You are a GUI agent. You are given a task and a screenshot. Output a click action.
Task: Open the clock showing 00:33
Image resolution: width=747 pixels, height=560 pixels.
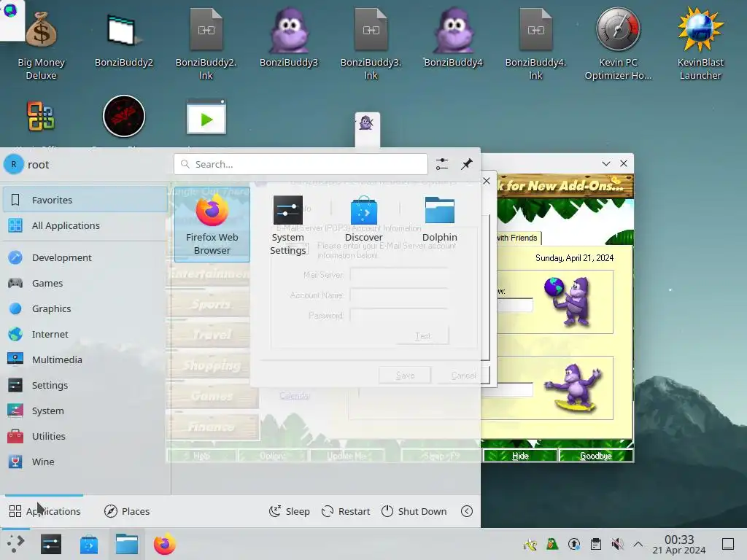tap(679, 544)
